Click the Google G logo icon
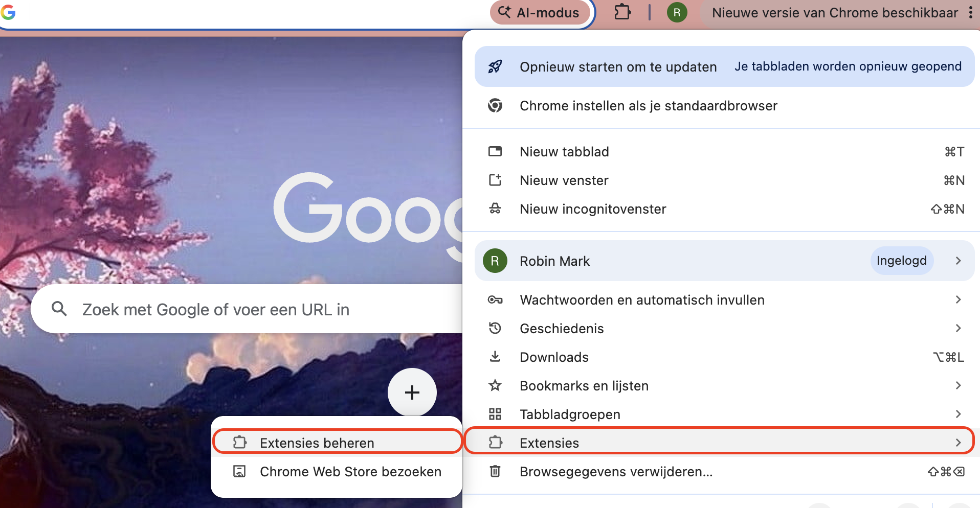The height and width of the screenshot is (508, 980). tap(8, 12)
